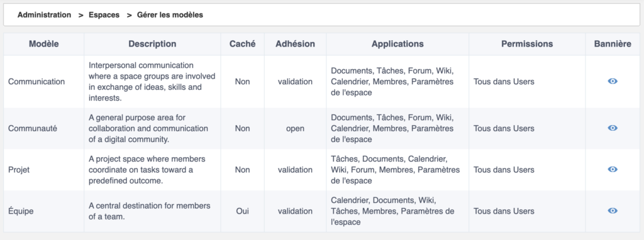Go to Administration breadcrumb

click(x=45, y=15)
